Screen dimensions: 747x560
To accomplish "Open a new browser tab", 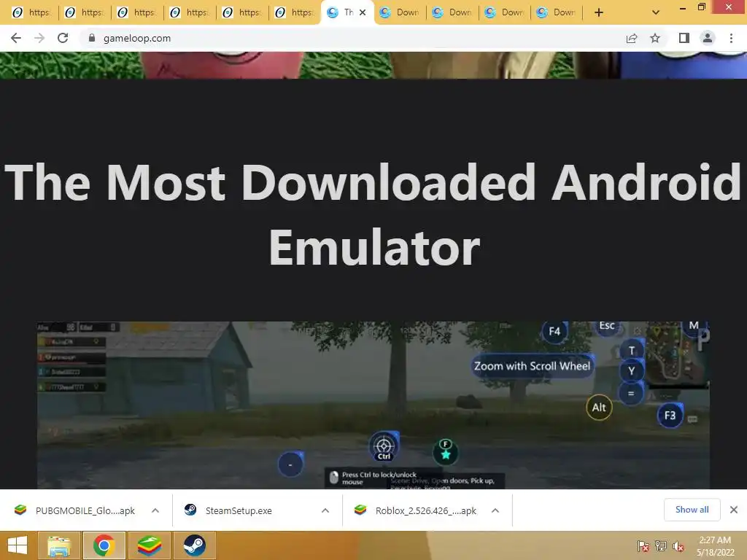I will (599, 13).
